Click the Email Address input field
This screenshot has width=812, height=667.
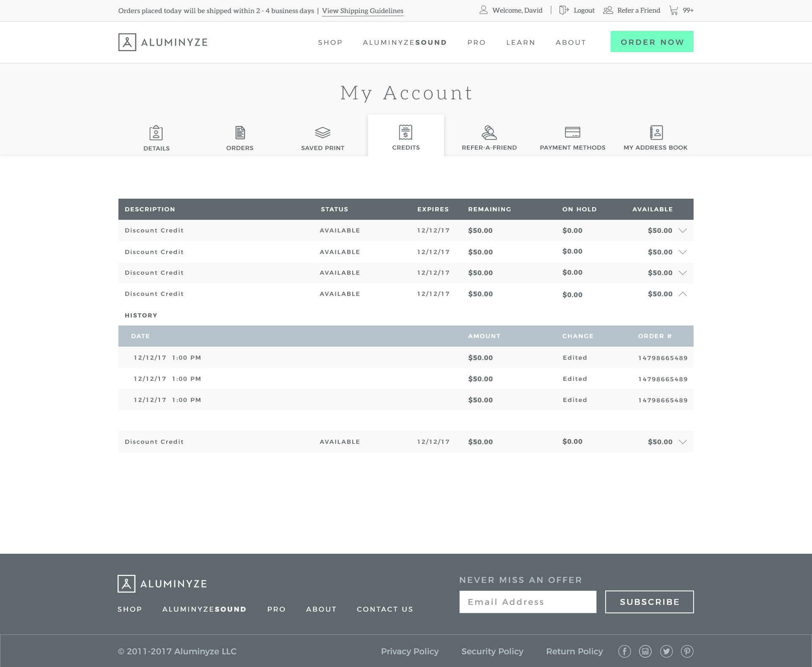[528, 602]
